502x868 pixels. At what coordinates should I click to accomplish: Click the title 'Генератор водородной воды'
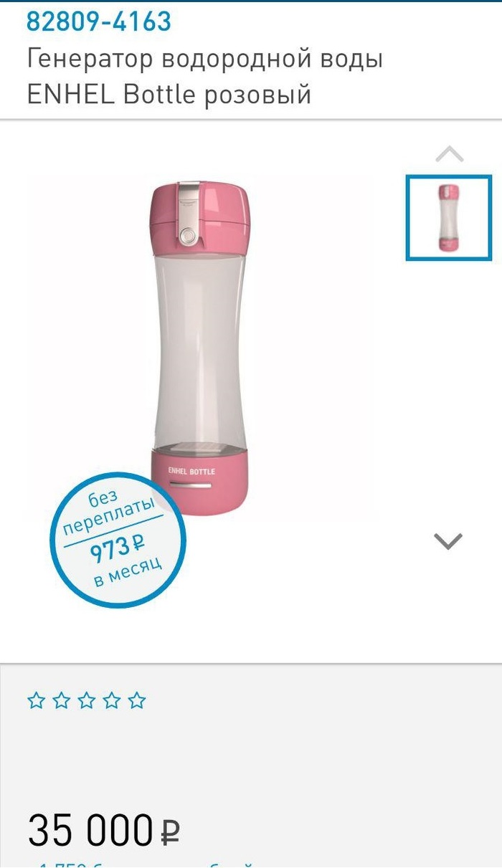pos(205,59)
